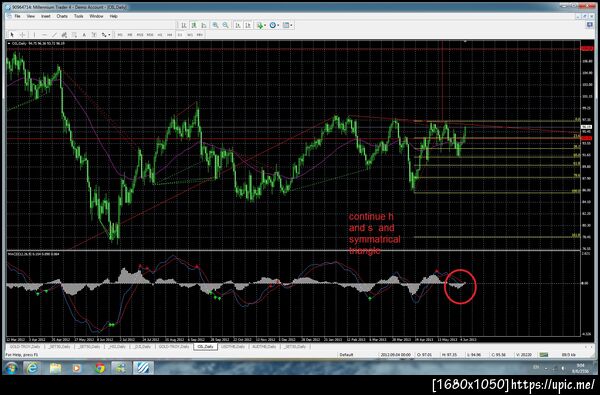600x395 pixels.
Task: Select the equidistant channel tool
Action: pos(64,35)
